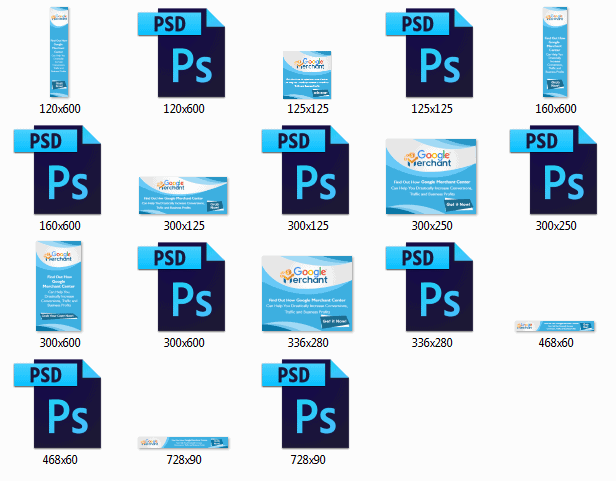
Task: Select the 300x250 Google Merchant banner image
Action: (432, 176)
